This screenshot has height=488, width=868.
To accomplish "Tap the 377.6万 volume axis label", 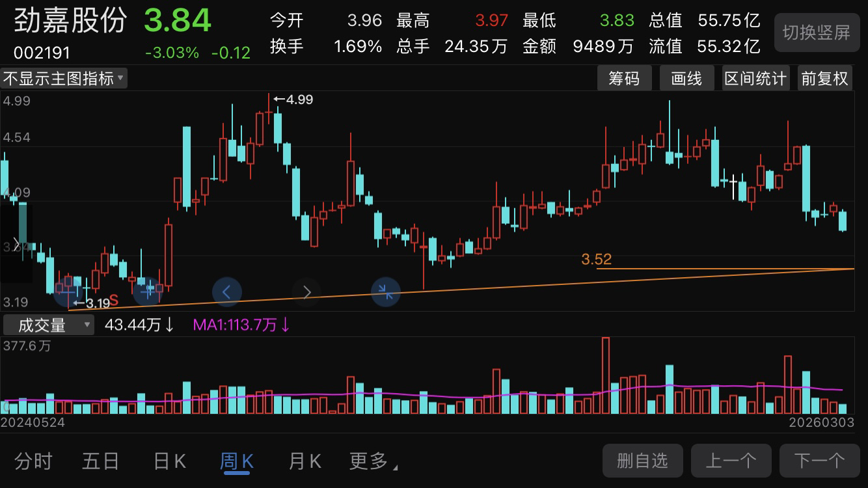I will click(27, 346).
